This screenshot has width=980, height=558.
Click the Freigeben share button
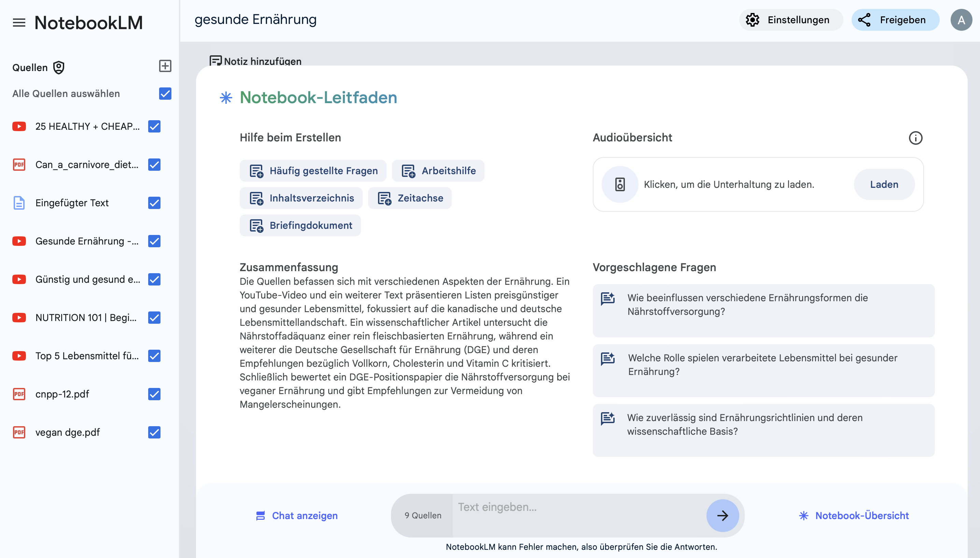[x=895, y=20]
